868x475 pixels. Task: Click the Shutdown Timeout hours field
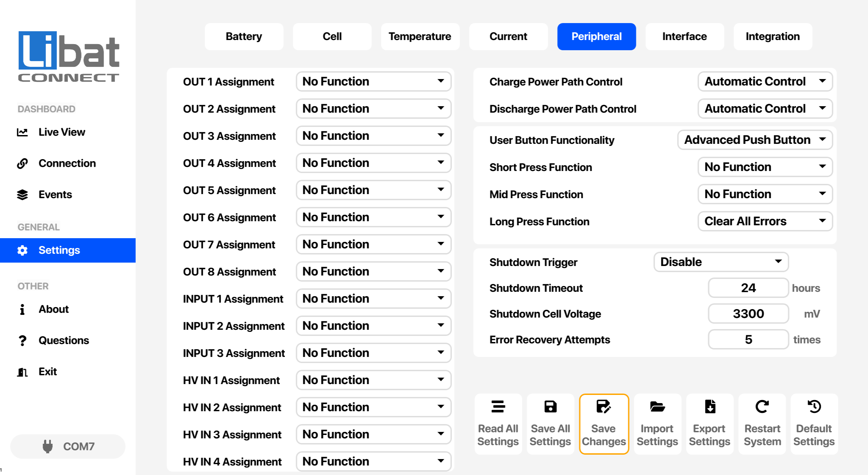[x=748, y=288]
